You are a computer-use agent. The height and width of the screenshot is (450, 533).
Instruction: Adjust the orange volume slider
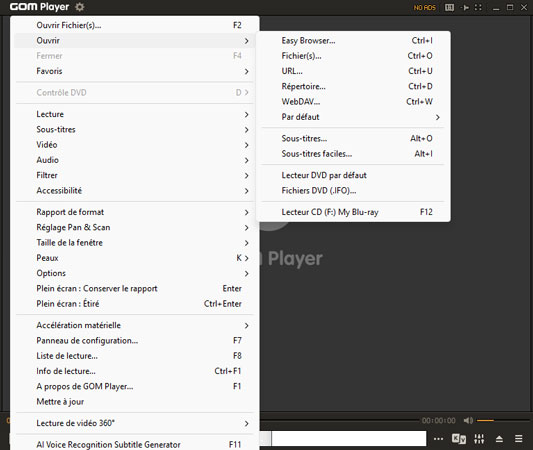(x=502, y=420)
